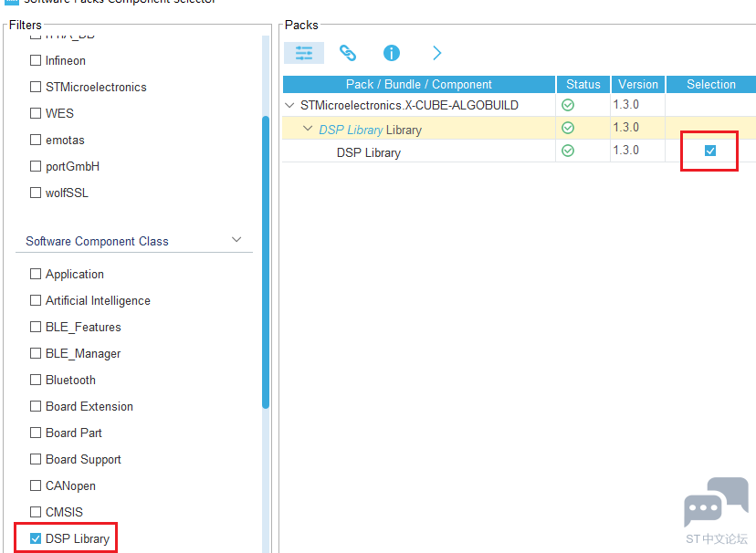Check the Board Extension filter
This screenshot has height=553, width=756.
36,406
